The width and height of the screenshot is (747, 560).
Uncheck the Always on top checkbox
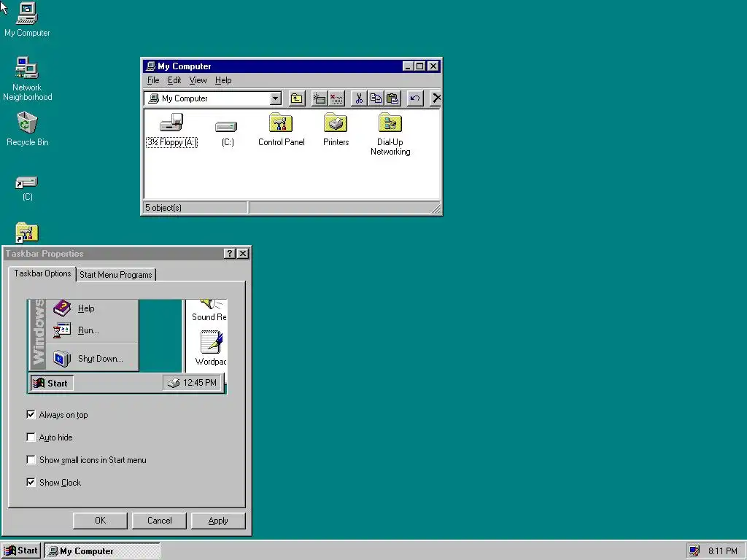click(x=31, y=414)
